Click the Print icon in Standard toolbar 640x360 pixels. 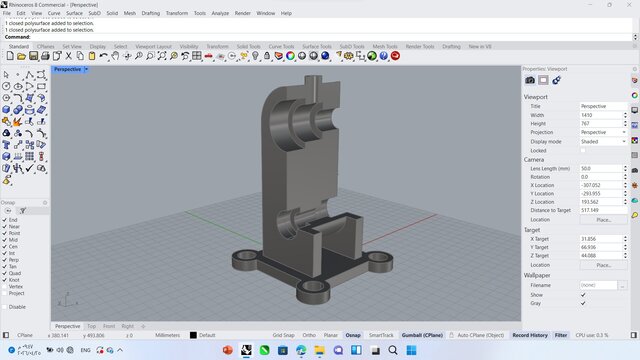[x=45, y=56]
